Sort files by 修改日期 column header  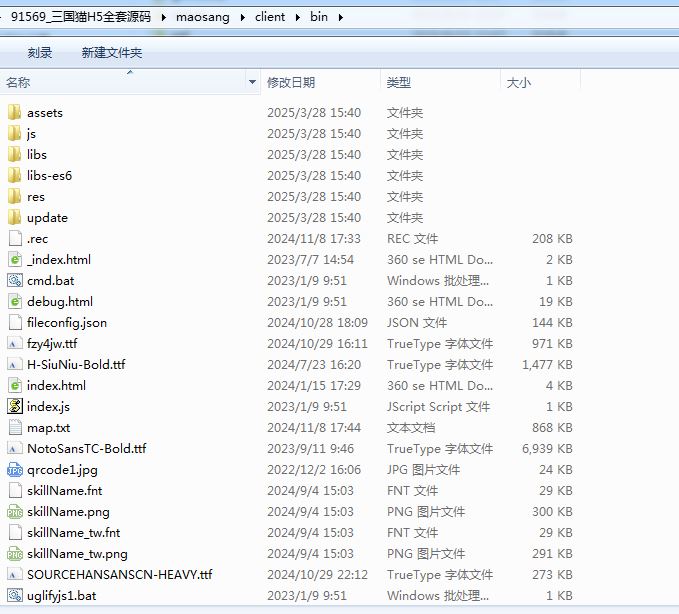tap(291, 82)
